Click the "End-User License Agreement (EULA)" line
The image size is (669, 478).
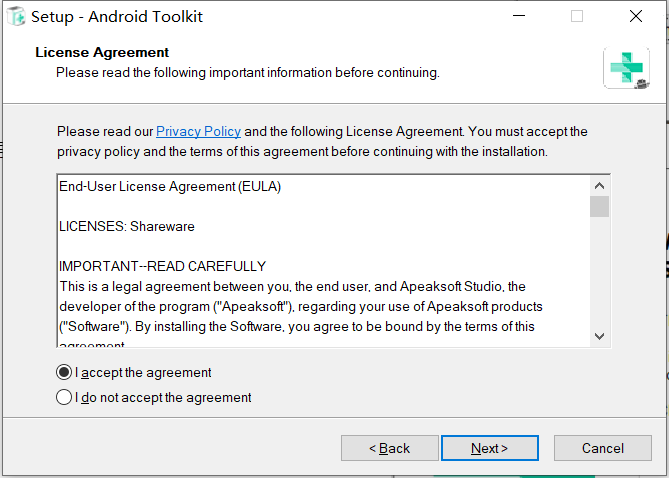(170, 187)
